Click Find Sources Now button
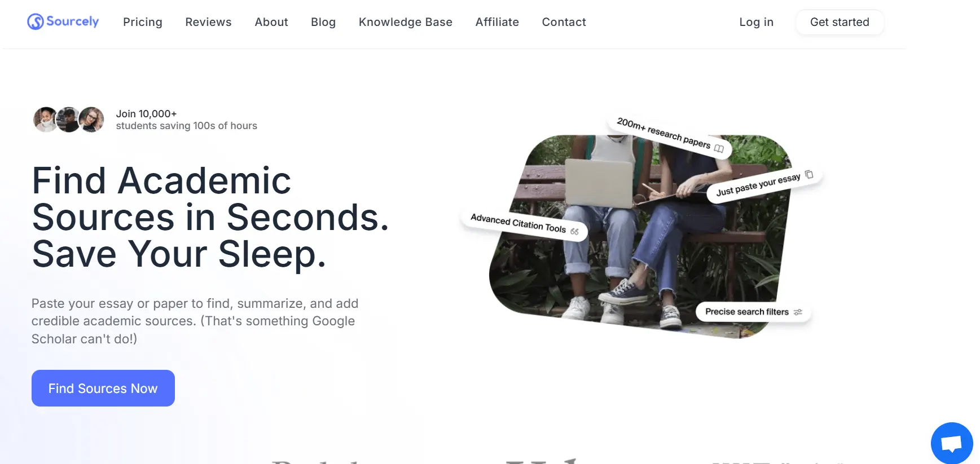The width and height of the screenshot is (980, 464). (x=103, y=388)
